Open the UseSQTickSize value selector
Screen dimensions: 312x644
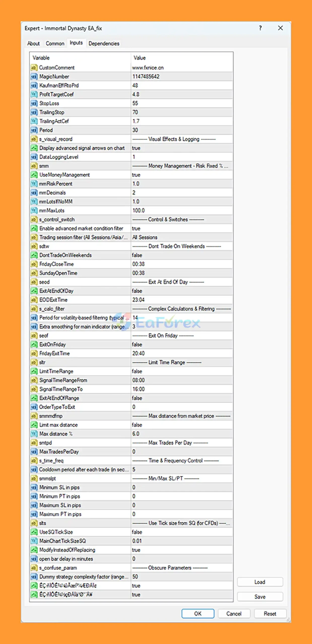coord(181,532)
